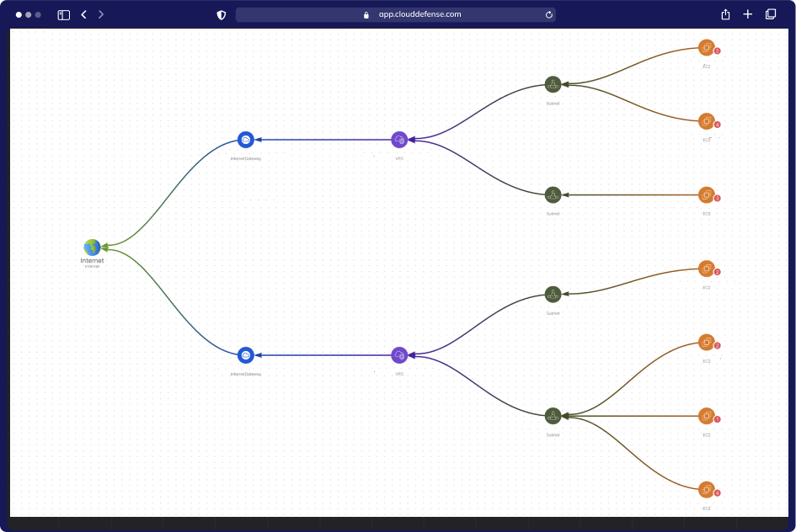Image resolution: width=796 pixels, height=532 pixels.
Task: Open the upper purple VPC node
Action: coord(399,140)
